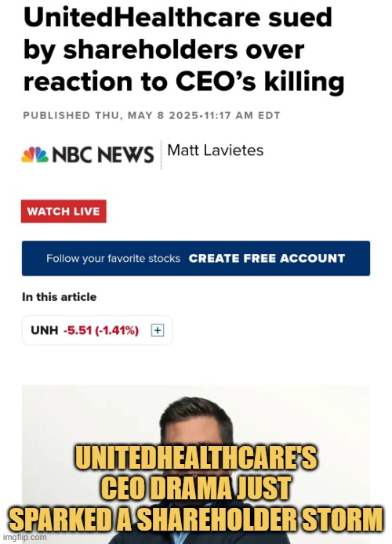Image resolution: width=392 pixels, height=544 pixels.
Task: Visit the imgflip.com watermark link
Action: (x=24, y=538)
